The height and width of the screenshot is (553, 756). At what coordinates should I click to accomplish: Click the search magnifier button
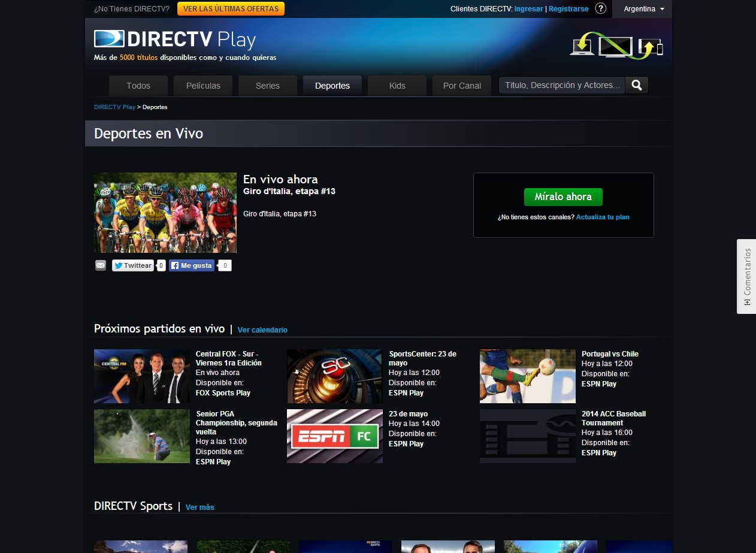(637, 85)
